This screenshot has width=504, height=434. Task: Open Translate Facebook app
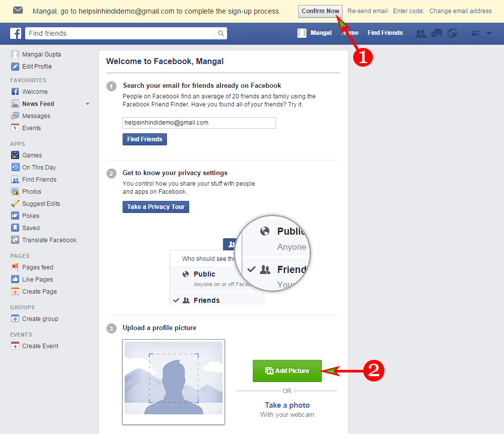click(44, 240)
